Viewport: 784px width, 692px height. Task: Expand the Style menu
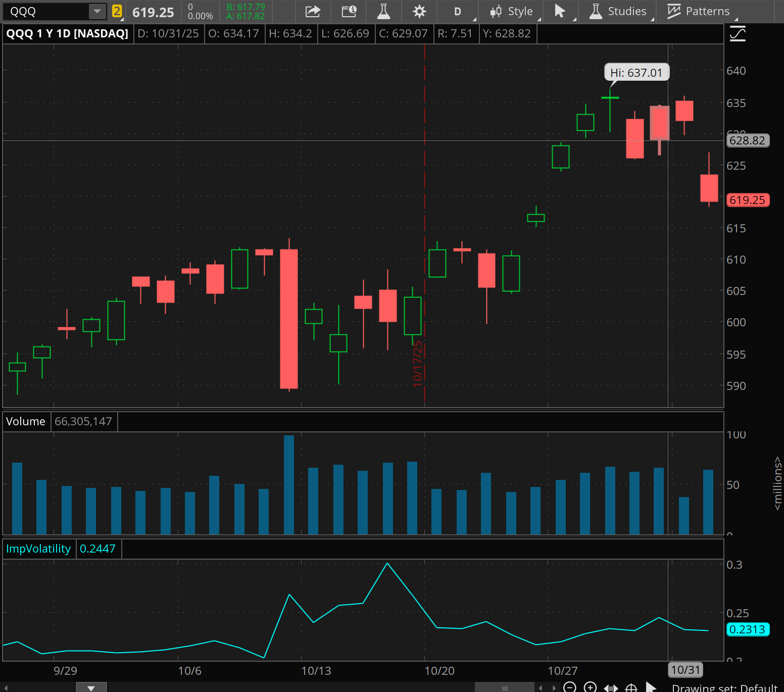(x=512, y=11)
